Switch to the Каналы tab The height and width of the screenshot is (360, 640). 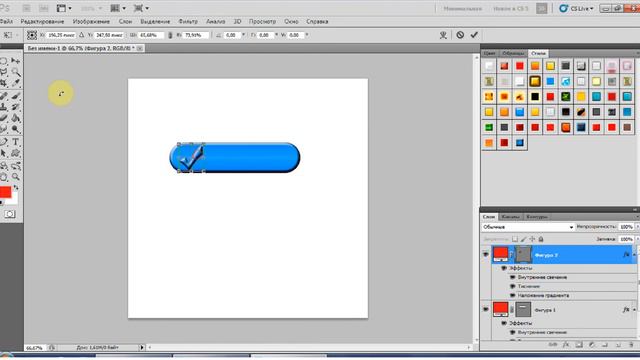coord(511,217)
